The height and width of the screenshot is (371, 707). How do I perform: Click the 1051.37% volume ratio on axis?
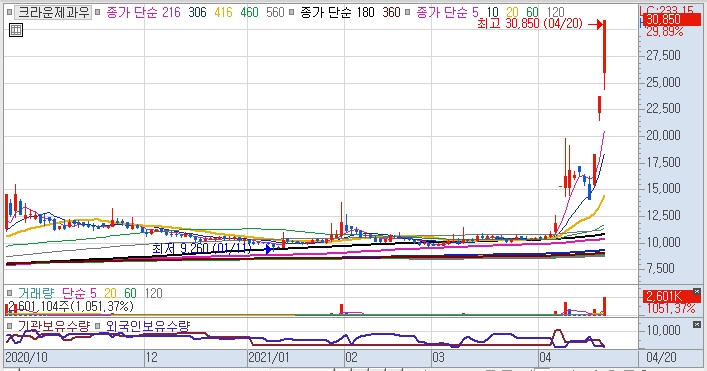670,308
